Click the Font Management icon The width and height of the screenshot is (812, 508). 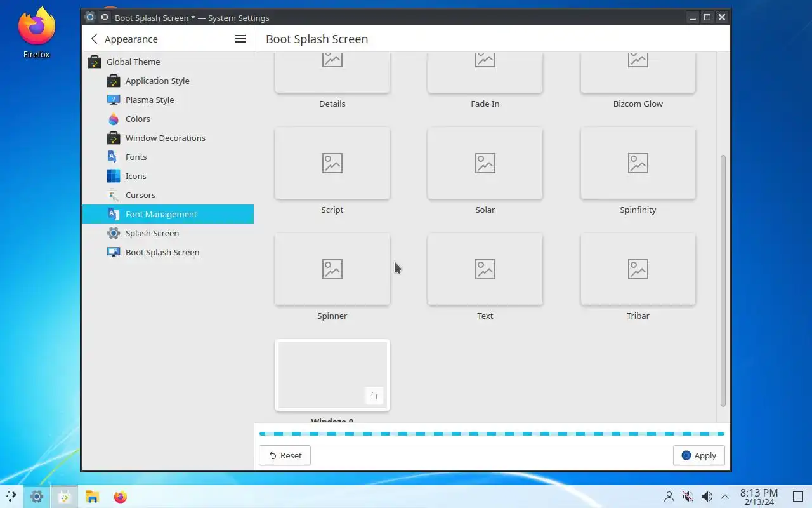pyautogui.click(x=114, y=214)
